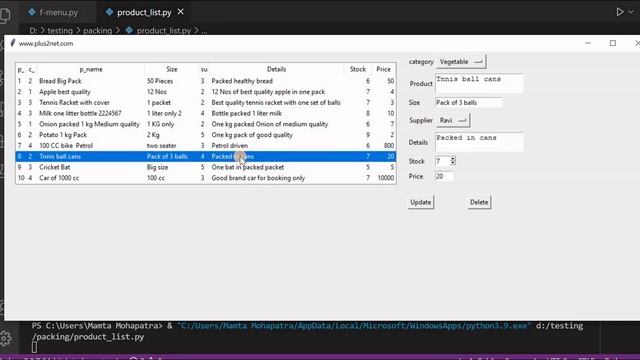Image resolution: width=640 pixels, height=360 pixels.
Task: Click the 800 price cell
Action: 389,145
